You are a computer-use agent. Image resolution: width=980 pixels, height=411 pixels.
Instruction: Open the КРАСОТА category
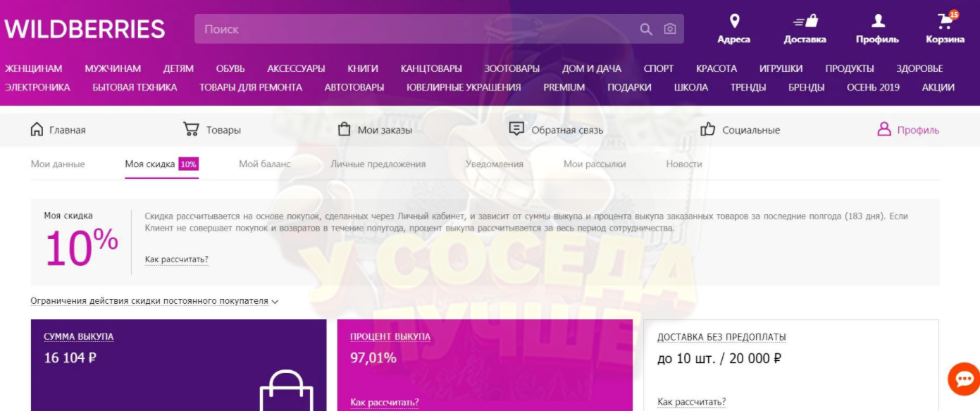pos(717,68)
